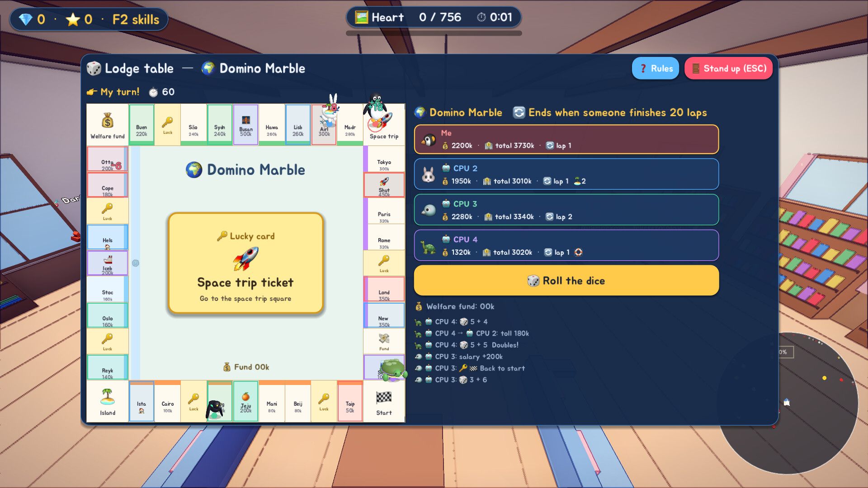Click the blue diamond currency icon

click(x=25, y=19)
